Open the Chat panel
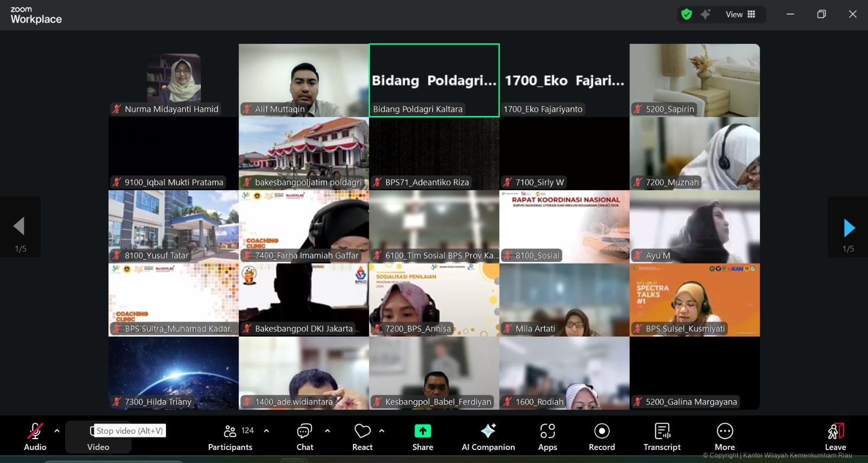868x463 pixels. (x=304, y=437)
